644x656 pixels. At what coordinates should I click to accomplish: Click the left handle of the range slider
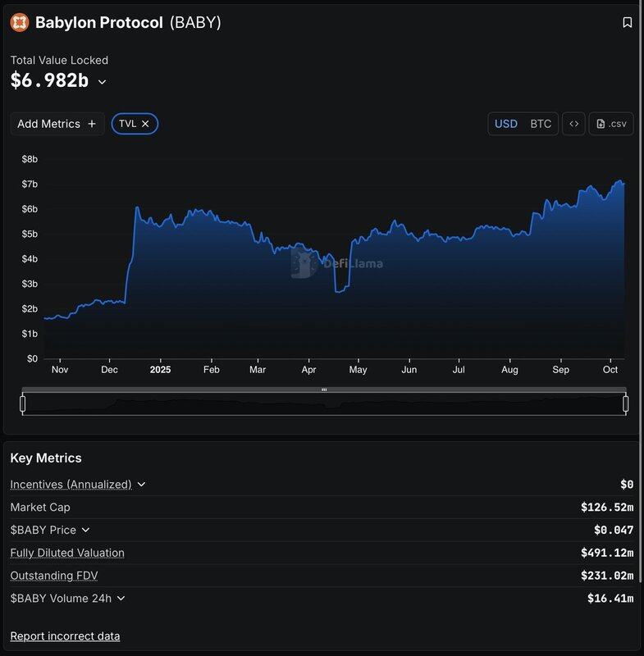coord(23,403)
